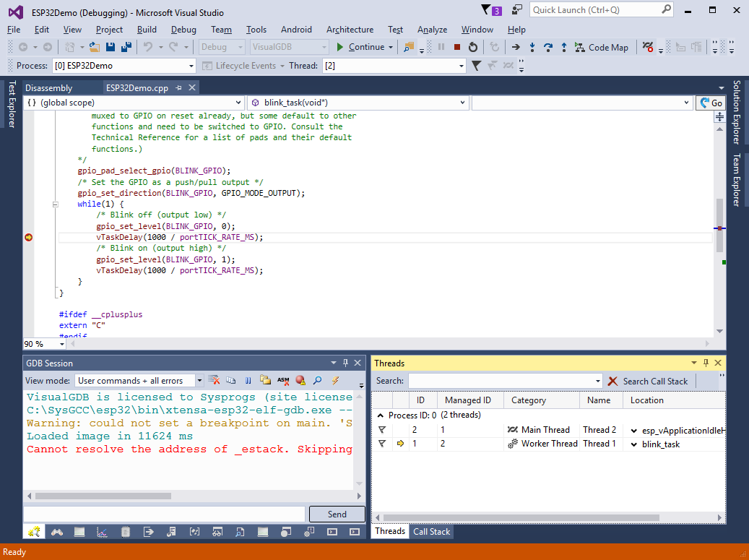Open notifications flag showing 3
The height and width of the screenshot is (560, 749).
(491, 10)
